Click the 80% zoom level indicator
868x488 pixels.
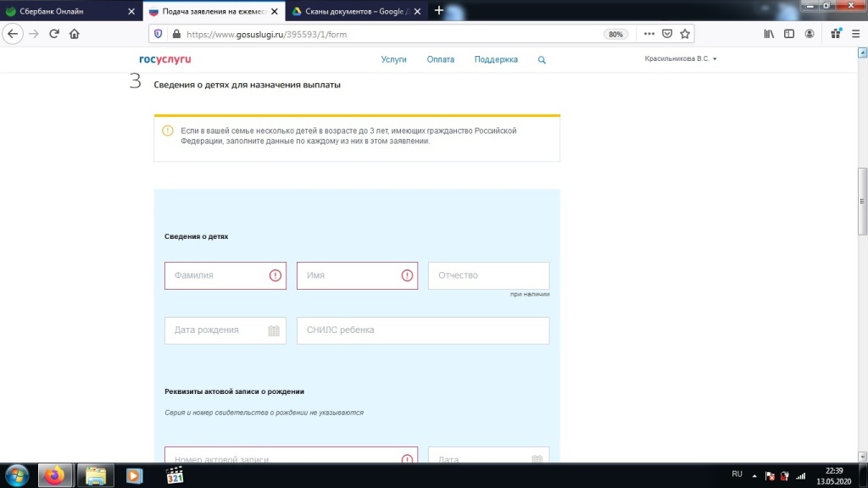click(615, 34)
